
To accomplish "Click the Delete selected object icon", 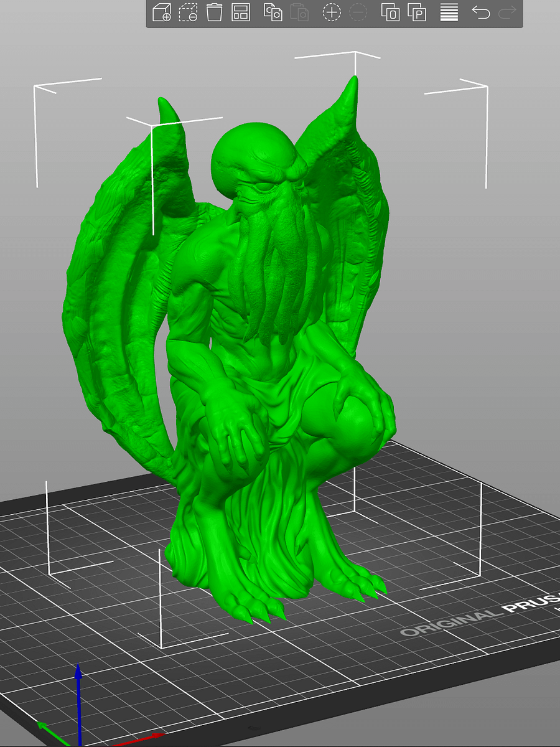I will [x=188, y=12].
